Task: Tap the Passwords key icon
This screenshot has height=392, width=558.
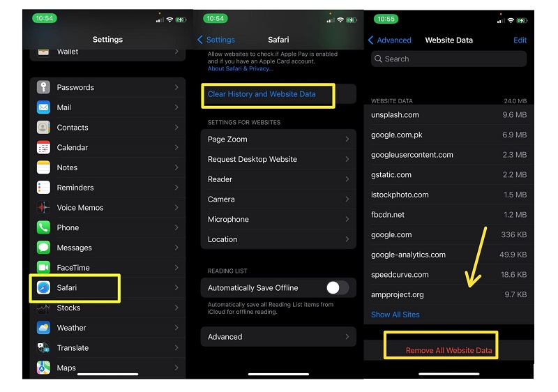Action: 43,87
